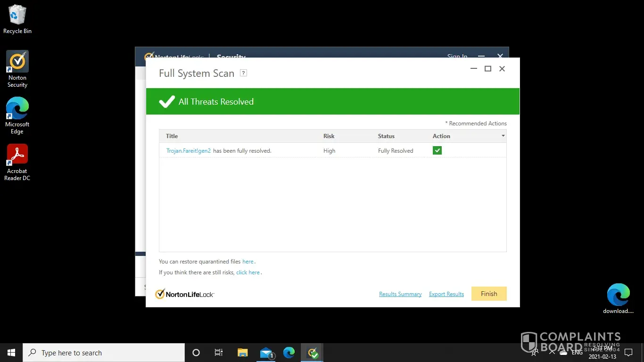This screenshot has width=644, height=362.
Task: Open Trojan.Fareit!gen2 threat details link
Action: 189,151
